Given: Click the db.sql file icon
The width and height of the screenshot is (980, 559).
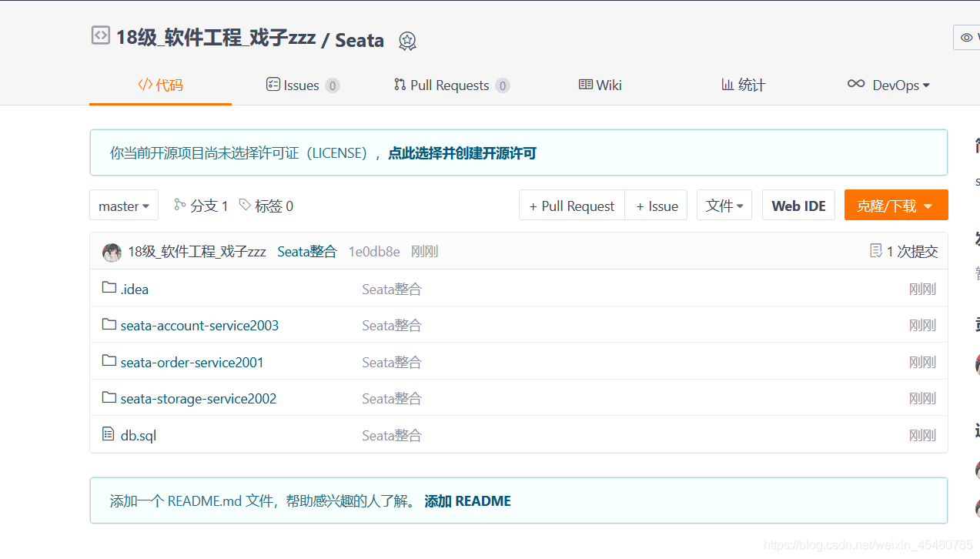Looking at the screenshot, I should click(x=109, y=434).
